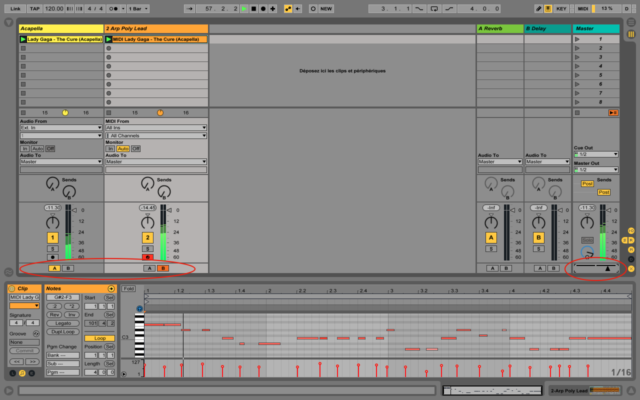The width and height of the screenshot is (640, 400).
Task: Stop playback using the square Stop button
Action: (x=253, y=9)
